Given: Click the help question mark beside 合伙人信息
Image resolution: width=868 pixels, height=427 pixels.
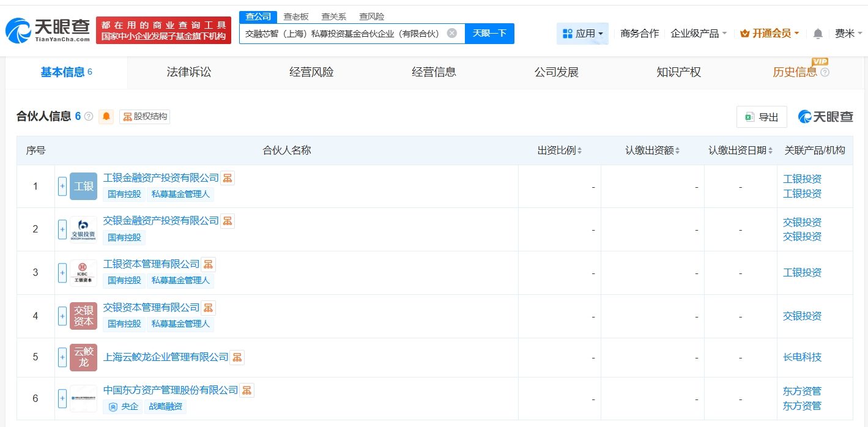Looking at the screenshot, I should point(89,116).
